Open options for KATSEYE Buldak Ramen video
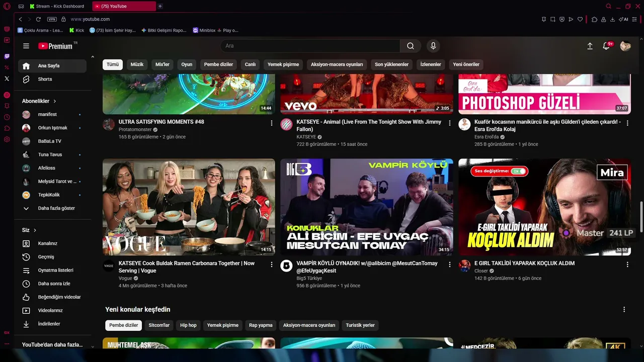The image size is (644, 362). 272,264
